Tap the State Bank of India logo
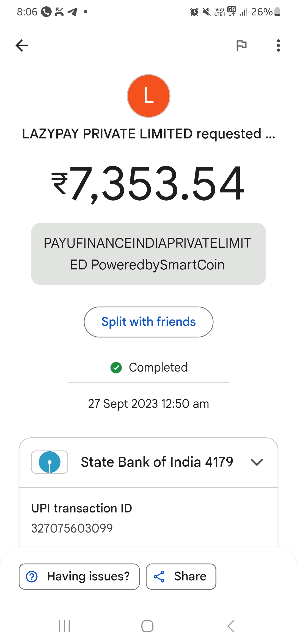 pyautogui.click(x=50, y=462)
